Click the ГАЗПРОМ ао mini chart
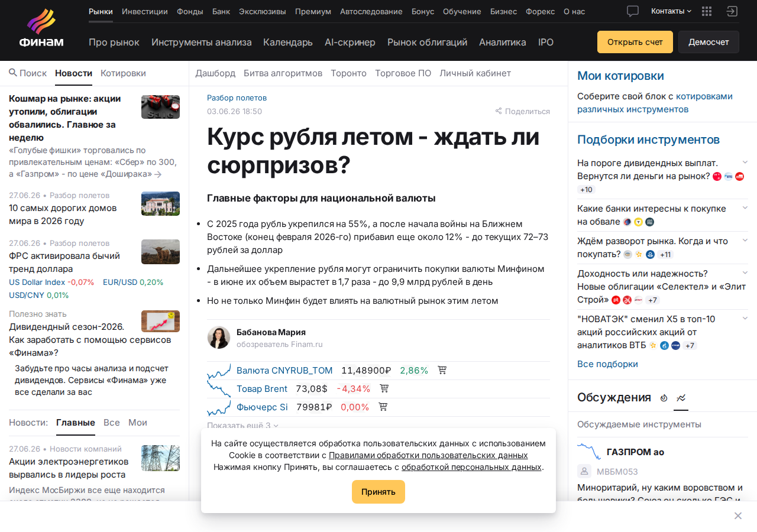The height and width of the screenshot is (532, 757). pyautogui.click(x=589, y=452)
